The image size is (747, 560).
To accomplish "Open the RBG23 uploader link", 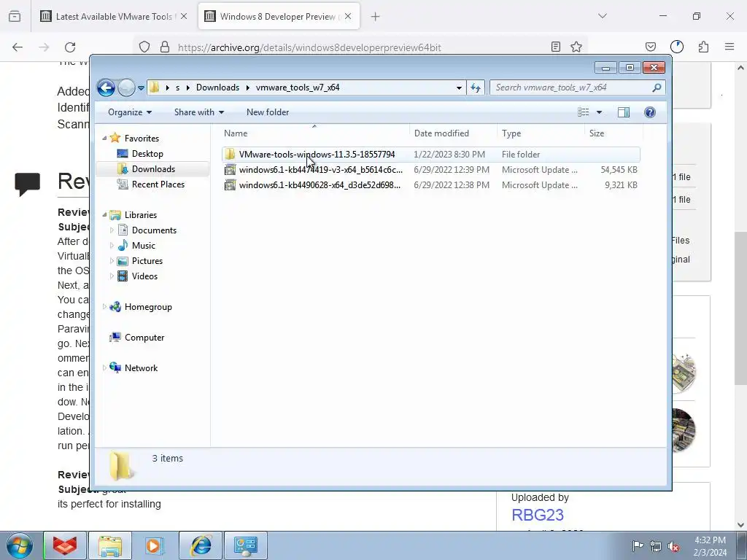I will click(x=538, y=515).
